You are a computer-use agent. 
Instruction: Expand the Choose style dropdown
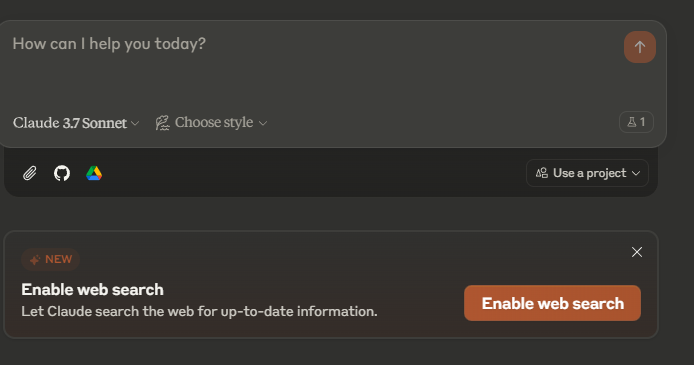click(212, 123)
